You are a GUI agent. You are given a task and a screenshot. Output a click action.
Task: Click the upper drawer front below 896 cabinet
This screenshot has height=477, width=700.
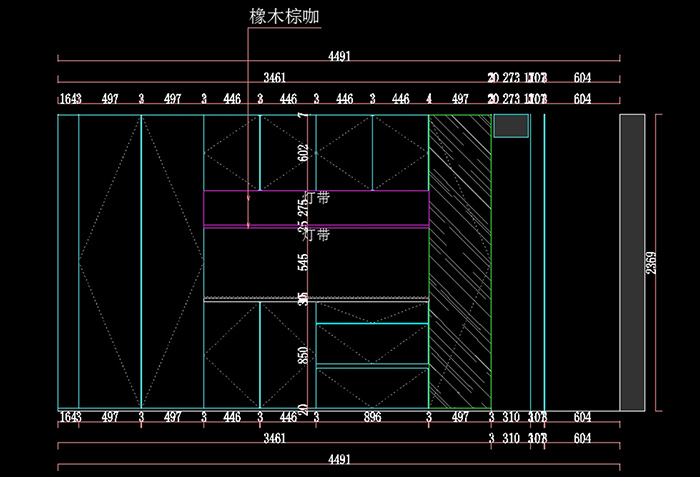[x=372, y=344]
